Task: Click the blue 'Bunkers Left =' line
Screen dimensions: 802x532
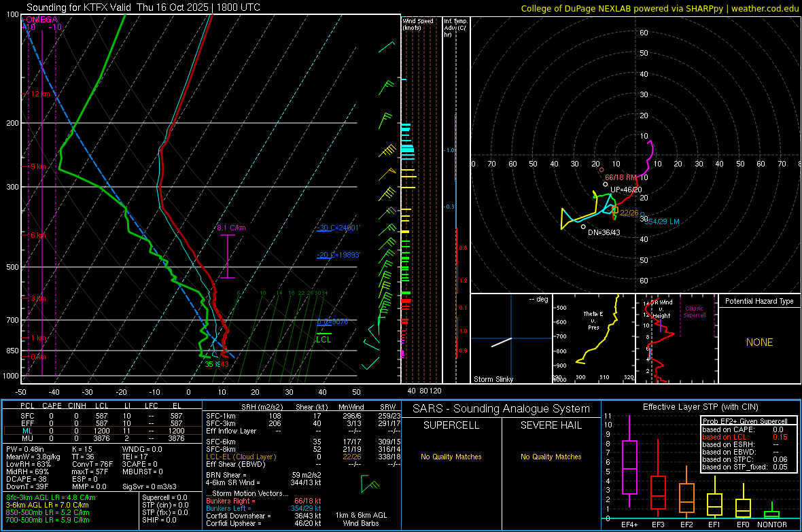Action: [264, 508]
